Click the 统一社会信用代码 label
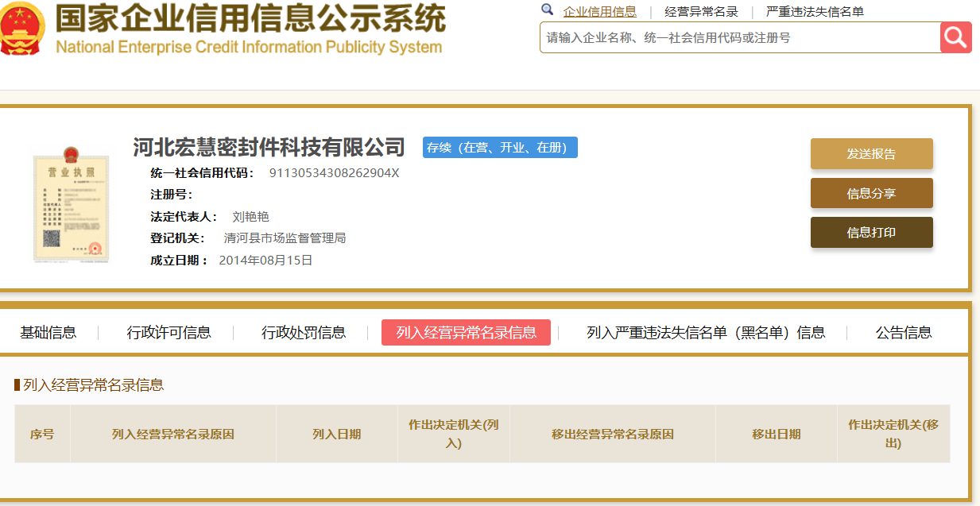 click(203, 173)
